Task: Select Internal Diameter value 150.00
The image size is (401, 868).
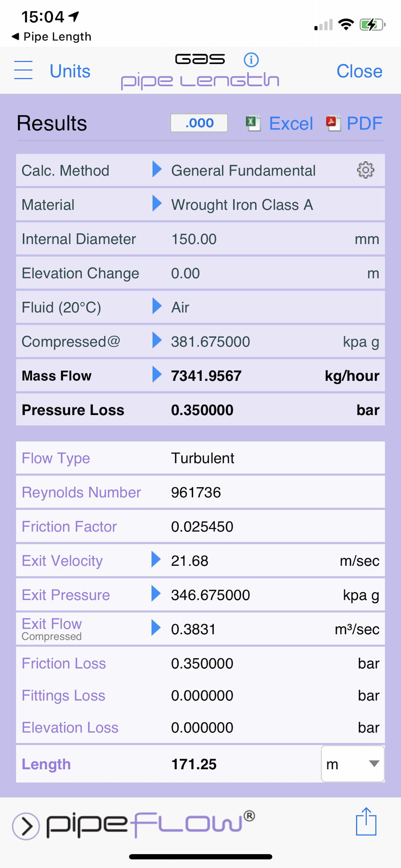Action: 194,239
